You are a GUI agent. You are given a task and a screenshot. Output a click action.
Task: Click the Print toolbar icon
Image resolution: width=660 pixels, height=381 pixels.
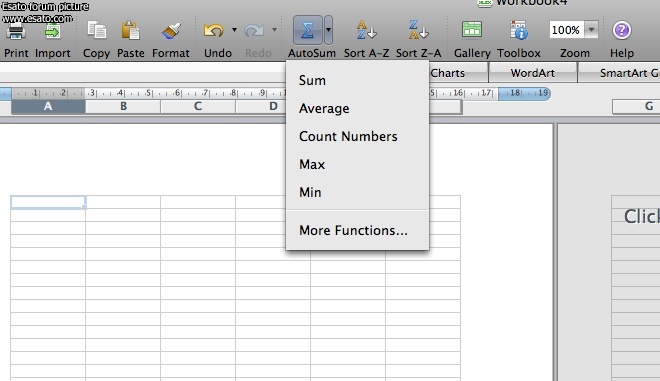[16, 31]
